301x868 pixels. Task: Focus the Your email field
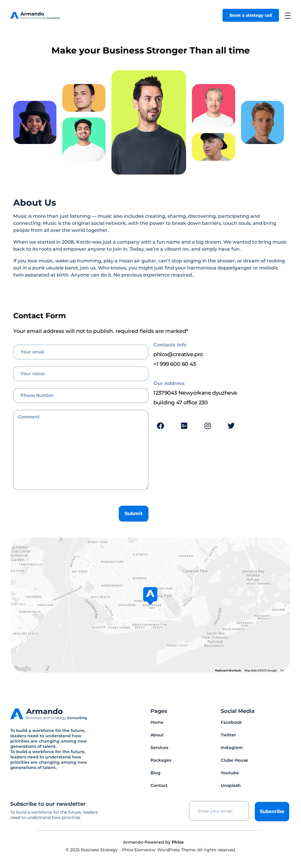click(81, 352)
